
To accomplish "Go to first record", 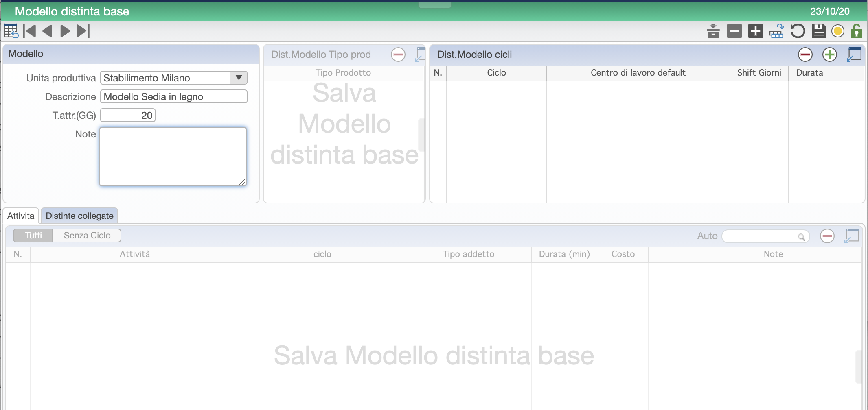I will point(29,31).
